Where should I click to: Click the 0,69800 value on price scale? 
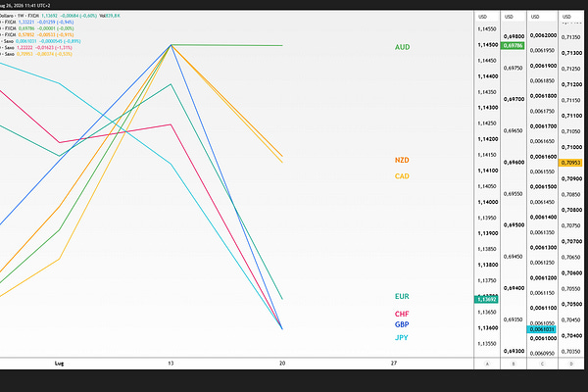(x=514, y=37)
